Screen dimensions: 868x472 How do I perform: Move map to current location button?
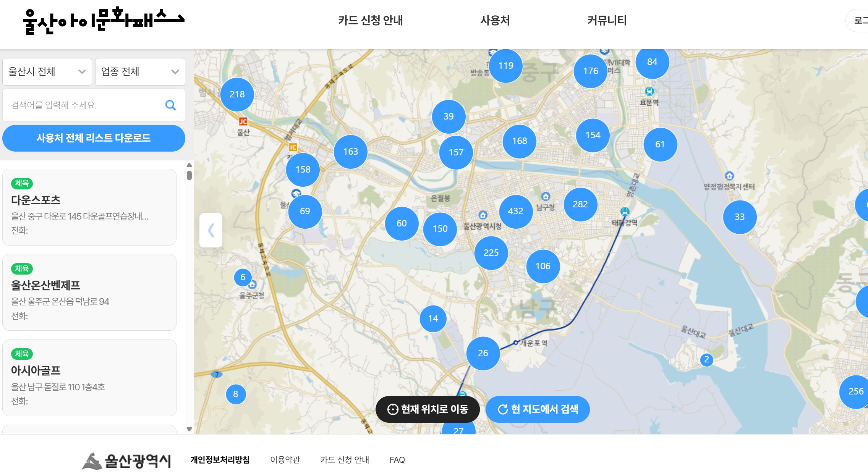click(428, 409)
